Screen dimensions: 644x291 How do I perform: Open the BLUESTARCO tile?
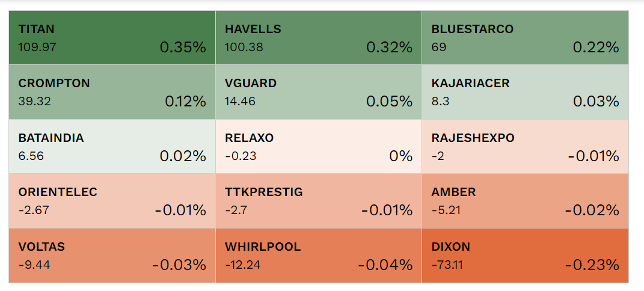click(525, 37)
